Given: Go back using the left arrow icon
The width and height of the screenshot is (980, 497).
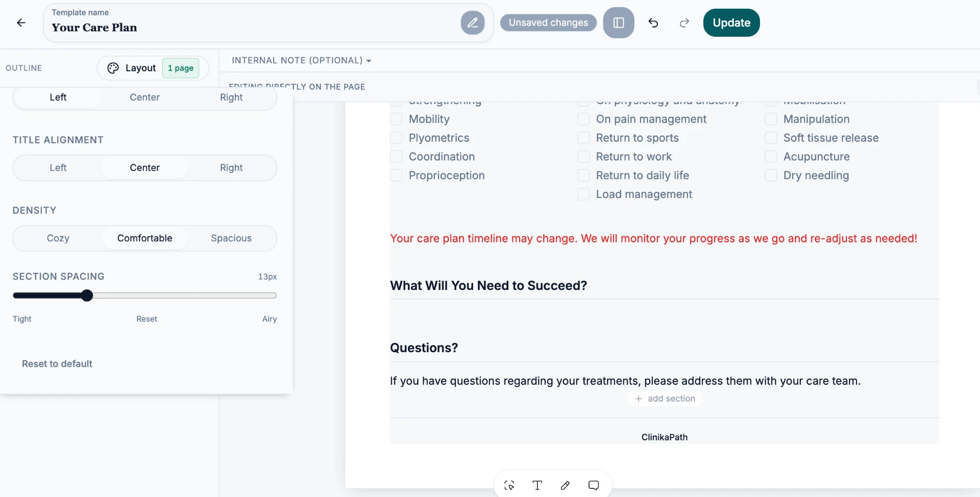Looking at the screenshot, I should tap(21, 22).
